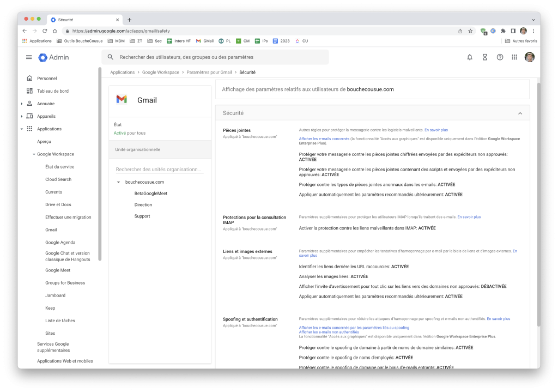Open Jamboard settings
The image size is (558, 392).
point(56,295)
